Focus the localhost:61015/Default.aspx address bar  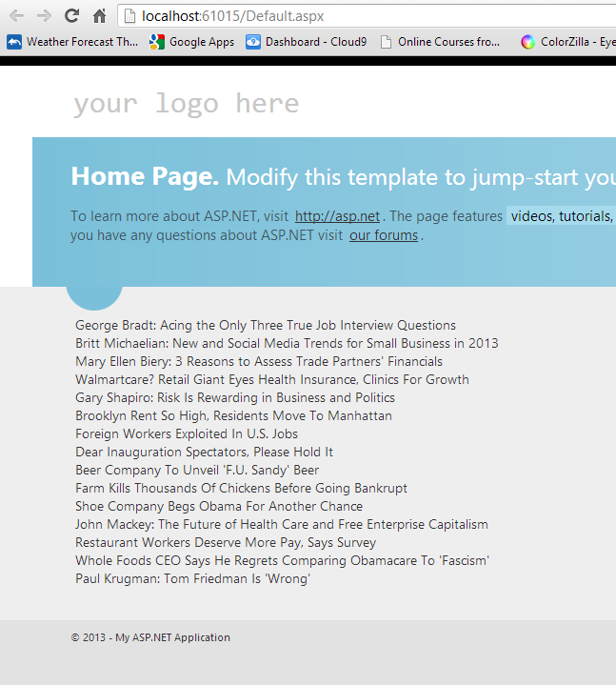tap(367, 16)
